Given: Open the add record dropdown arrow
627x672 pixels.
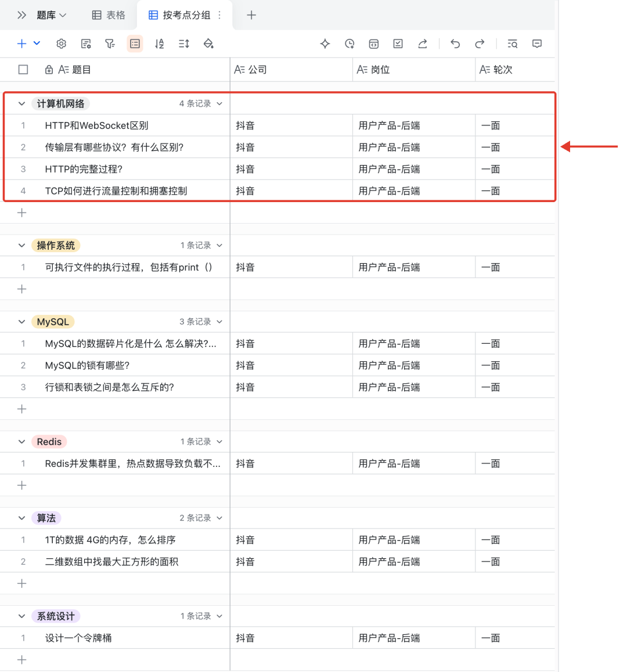Looking at the screenshot, I should click(x=37, y=44).
